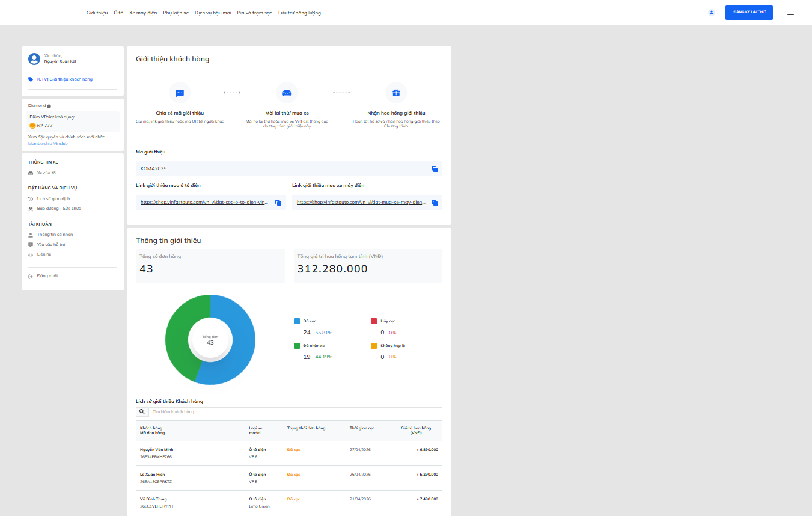Image resolution: width=812 pixels, height=516 pixels.
Task: Click the Limo Green model cell
Action: [x=259, y=506]
